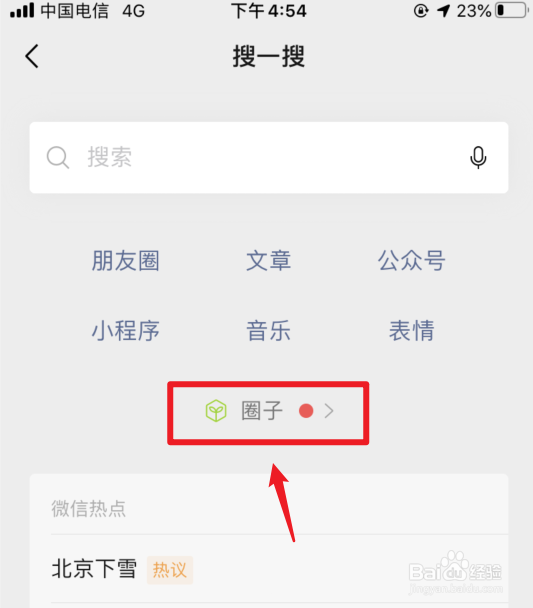The height and width of the screenshot is (608, 533).
Task: Tap the magnifying glass search icon
Action: coord(58,157)
